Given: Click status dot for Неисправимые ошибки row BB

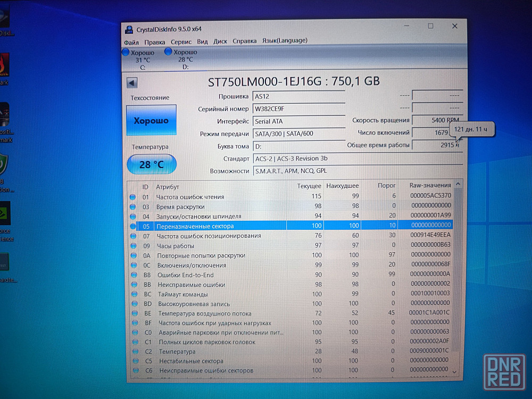Looking at the screenshot, I should (135, 285).
